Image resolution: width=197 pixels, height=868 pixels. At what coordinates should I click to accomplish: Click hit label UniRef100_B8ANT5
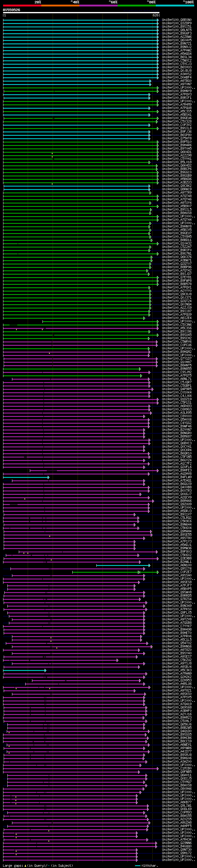[177, 365]
